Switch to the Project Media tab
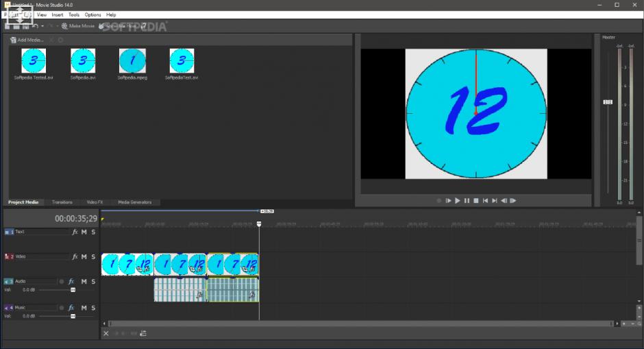 pos(23,202)
